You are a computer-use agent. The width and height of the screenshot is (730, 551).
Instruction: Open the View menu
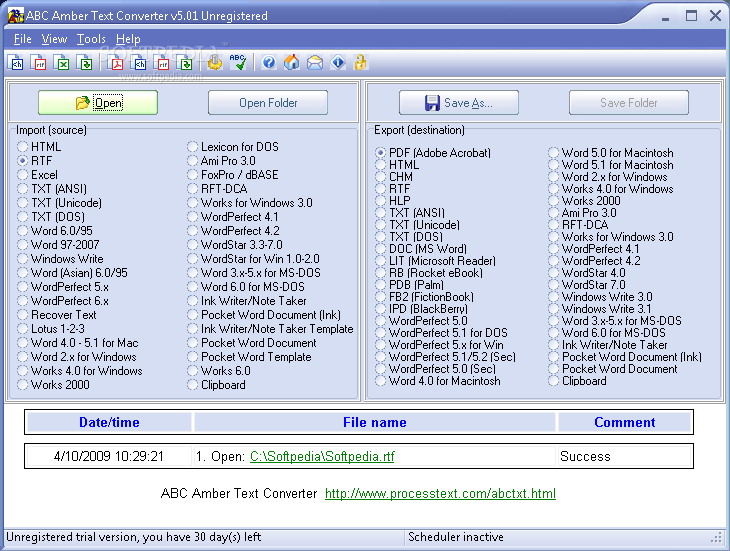coord(54,39)
